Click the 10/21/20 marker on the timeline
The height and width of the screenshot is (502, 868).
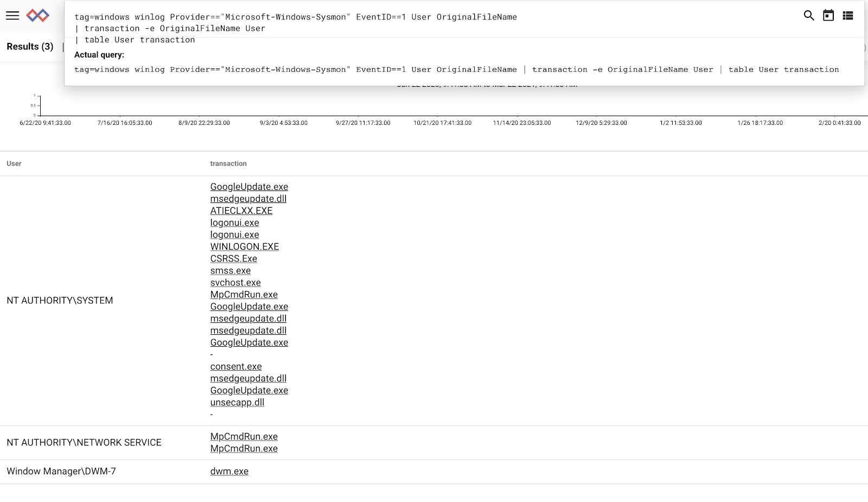click(x=443, y=123)
